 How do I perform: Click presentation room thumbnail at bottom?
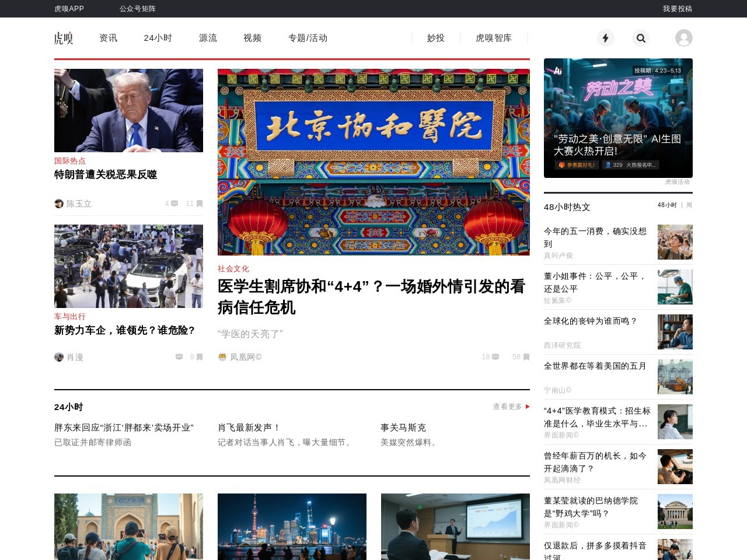[x=455, y=527]
